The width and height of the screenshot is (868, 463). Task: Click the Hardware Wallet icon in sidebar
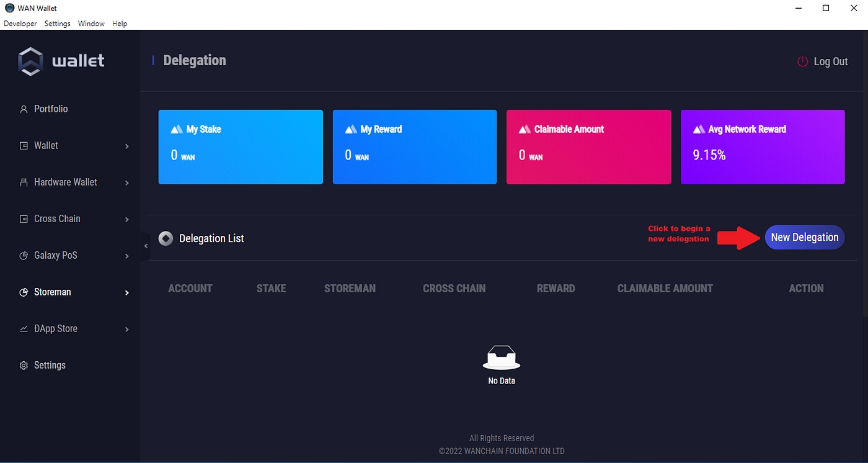pos(24,182)
